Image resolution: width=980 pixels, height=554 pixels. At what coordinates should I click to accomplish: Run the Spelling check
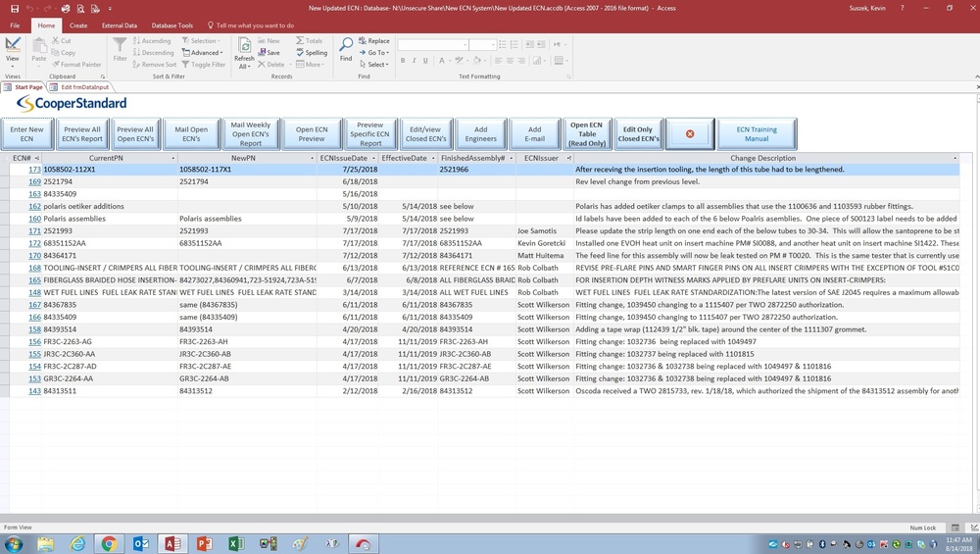[312, 53]
